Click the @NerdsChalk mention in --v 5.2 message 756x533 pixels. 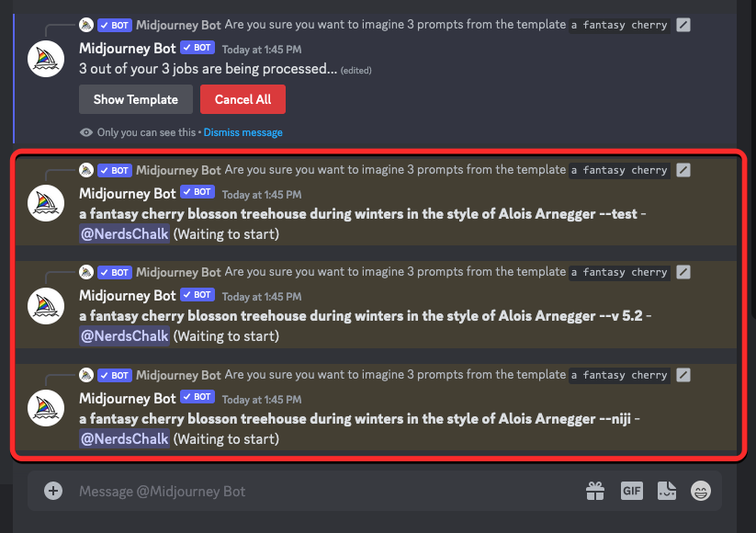tap(124, 335)
